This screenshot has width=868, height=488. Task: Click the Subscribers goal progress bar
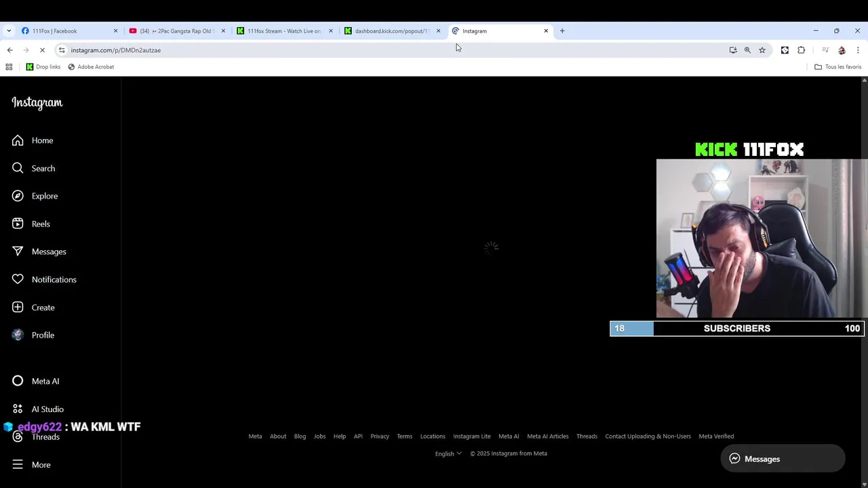(x=737, y=329)
